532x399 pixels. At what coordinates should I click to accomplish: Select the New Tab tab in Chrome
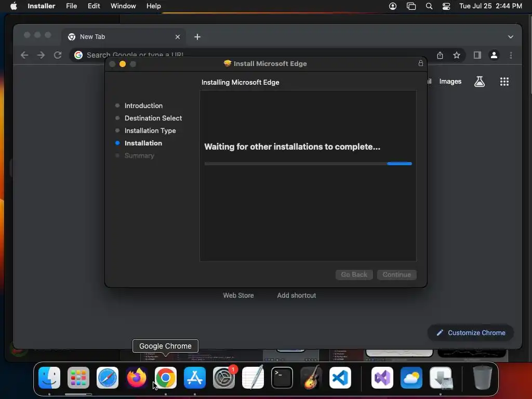(124, 37)
